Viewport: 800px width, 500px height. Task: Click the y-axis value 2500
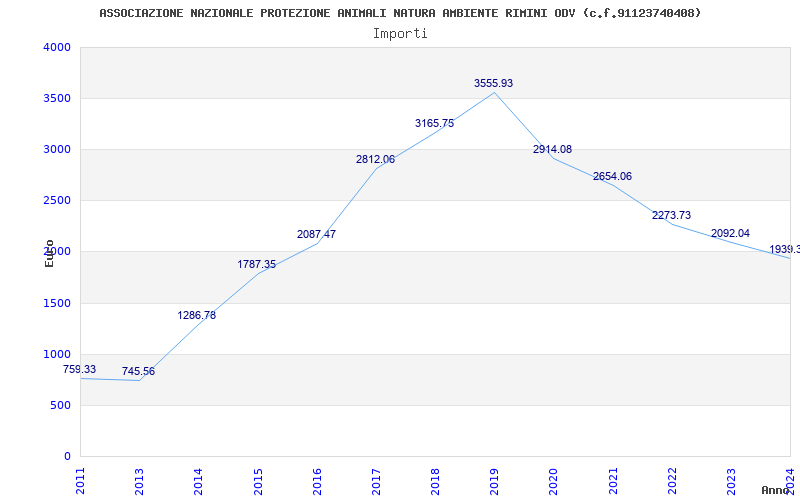[57, 201]
